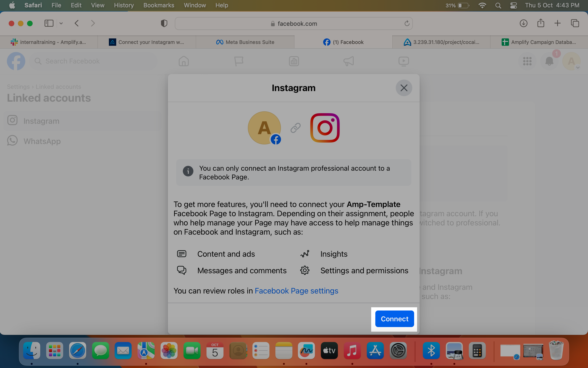Open the Ads megaphone icon
This screenshot has width=588, height=368.
349,61
